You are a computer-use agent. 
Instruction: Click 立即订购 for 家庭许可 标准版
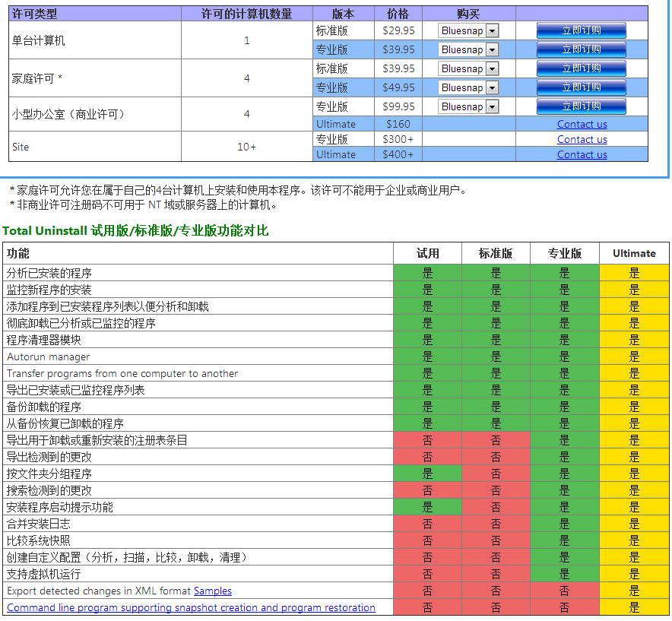582,68
